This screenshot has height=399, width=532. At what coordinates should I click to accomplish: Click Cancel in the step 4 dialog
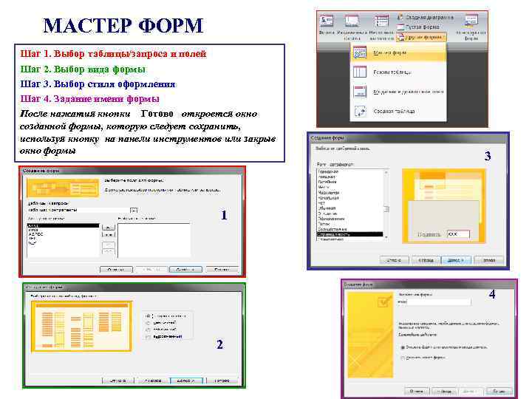[417, 391]
